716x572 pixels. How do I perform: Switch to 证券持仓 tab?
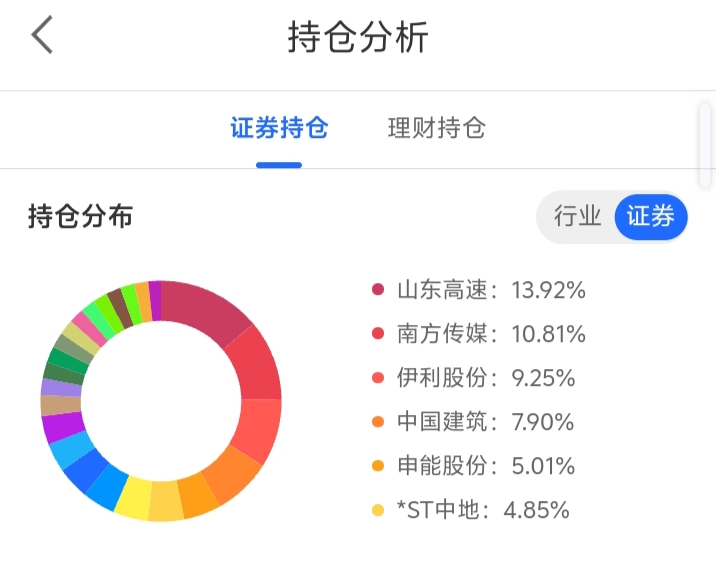coord(279,128)
